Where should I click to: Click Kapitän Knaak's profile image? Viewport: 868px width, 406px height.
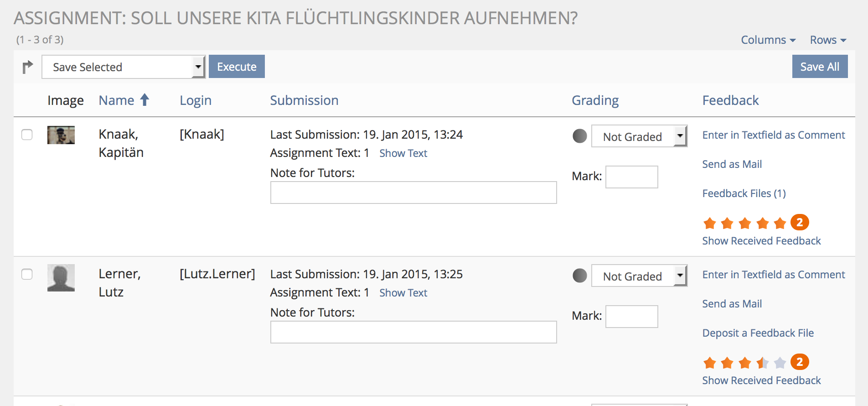61,135
